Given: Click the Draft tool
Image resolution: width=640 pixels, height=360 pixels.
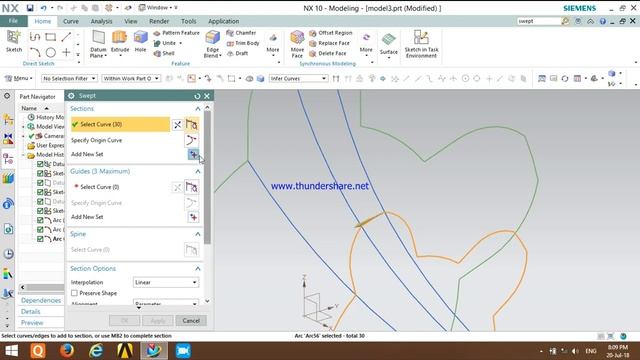Looking at the screenshot, I should 238,53.
